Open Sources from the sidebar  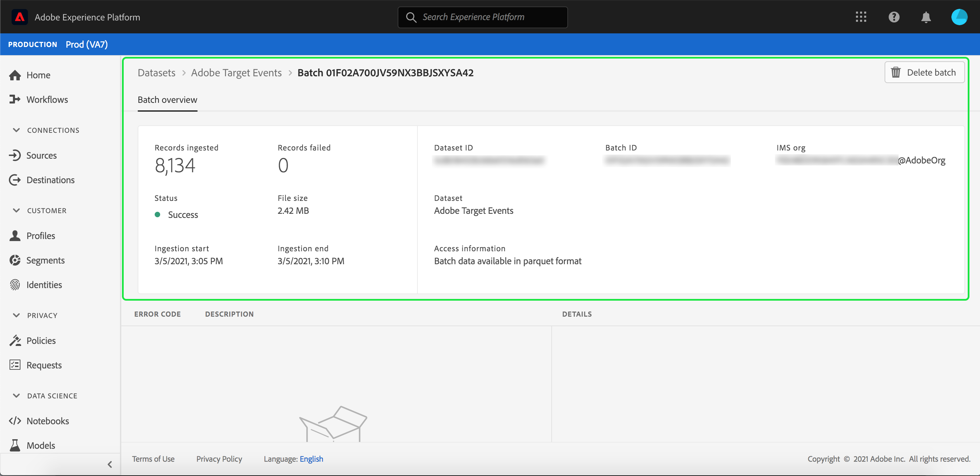[41, 156]
